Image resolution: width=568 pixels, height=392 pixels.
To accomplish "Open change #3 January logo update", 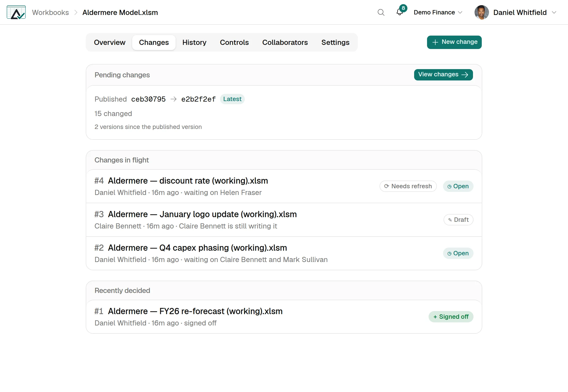I will (202, 214).
